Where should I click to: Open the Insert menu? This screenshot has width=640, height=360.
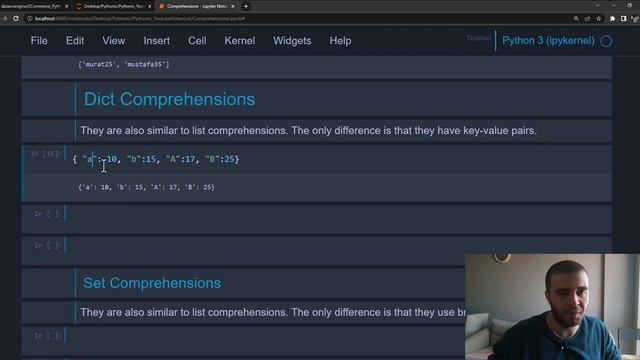[156, 41]
